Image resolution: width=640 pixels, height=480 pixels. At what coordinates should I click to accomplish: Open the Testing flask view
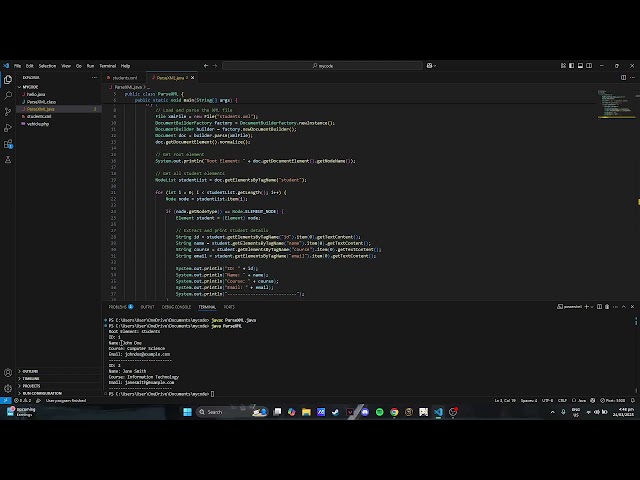point(8,160)
